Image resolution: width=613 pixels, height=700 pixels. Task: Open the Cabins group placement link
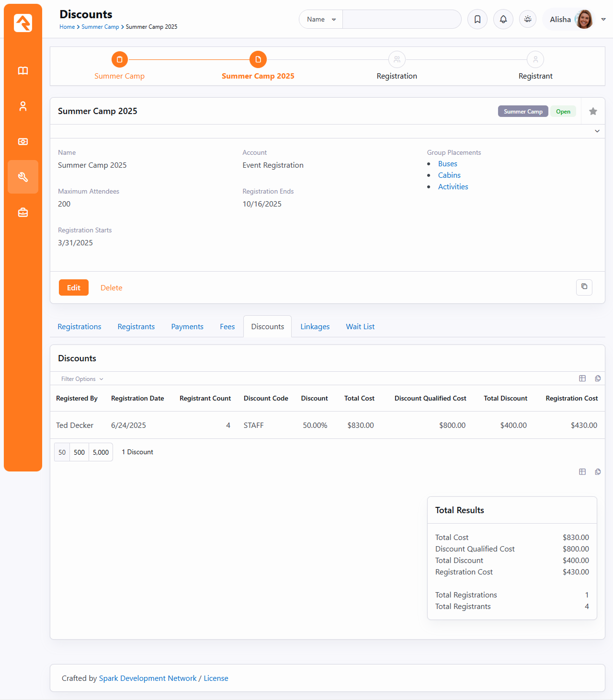[449, 175]
